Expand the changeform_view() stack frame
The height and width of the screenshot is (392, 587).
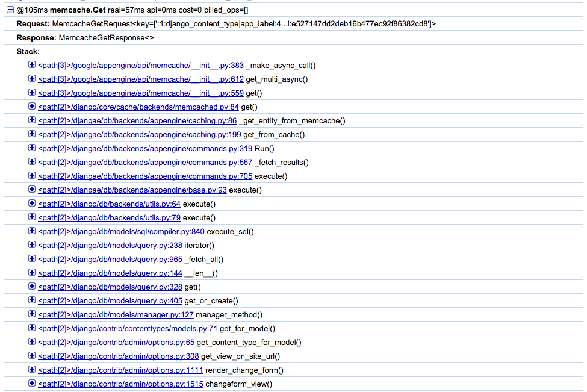click(32, 384)
